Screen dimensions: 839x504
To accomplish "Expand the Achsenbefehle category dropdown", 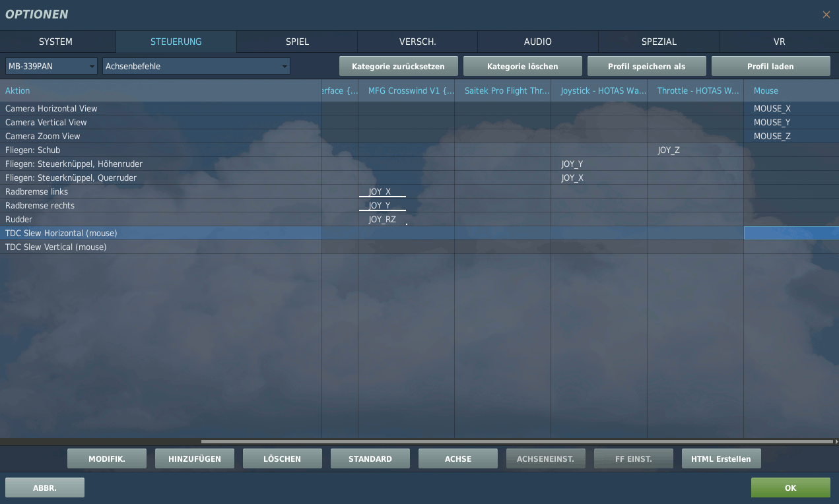I will (x=196, y=66).
